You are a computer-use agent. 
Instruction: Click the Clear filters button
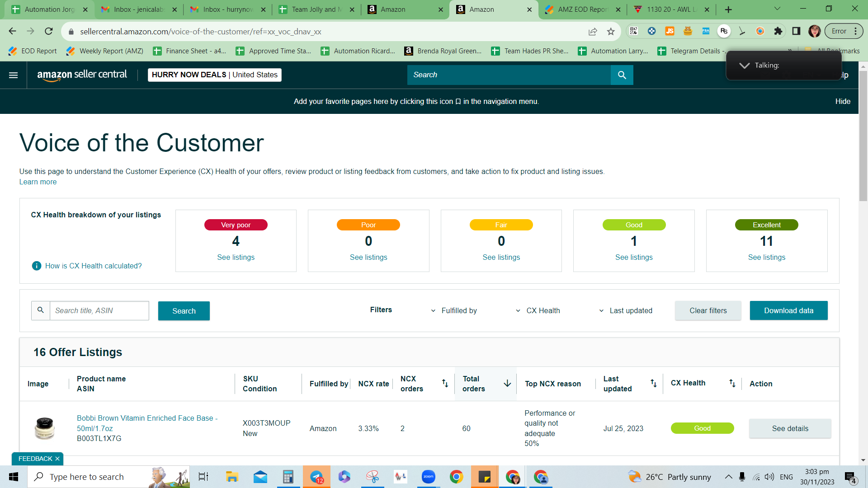pyautogui.click(x=708, y=310)
